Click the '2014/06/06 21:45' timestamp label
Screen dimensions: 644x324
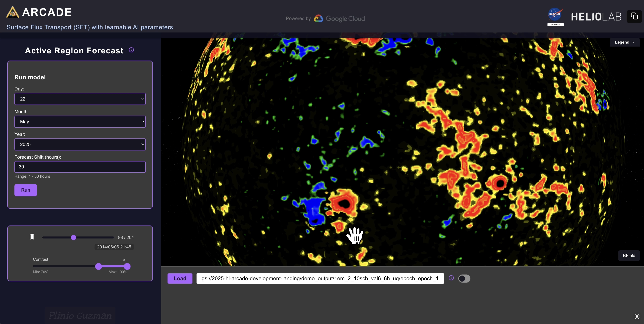[x=114, y=247]
